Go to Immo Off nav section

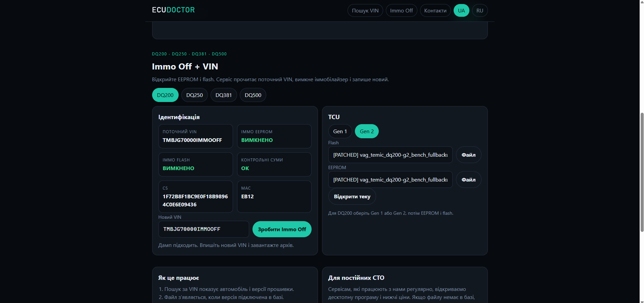click(x=401, y=10)
